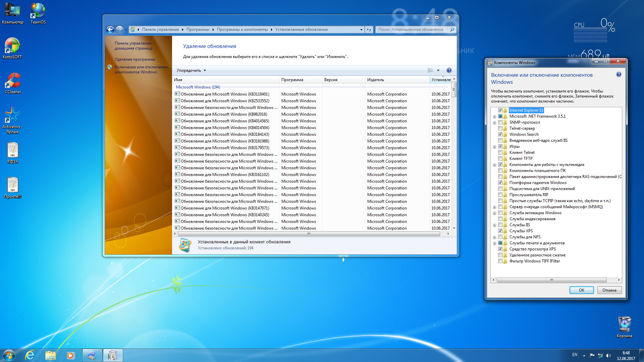
Task: Select the R@1n text file icon
Action: [x=13, y=153]
